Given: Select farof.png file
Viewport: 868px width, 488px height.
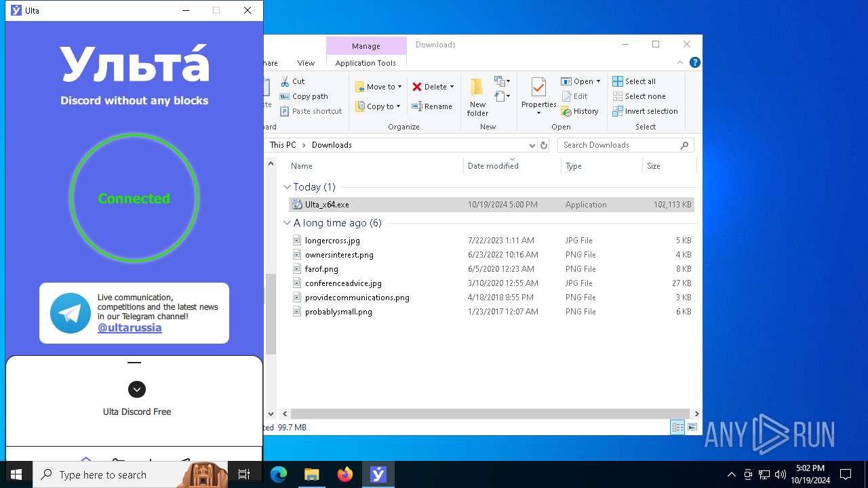Looking at the screenshot, I should coord(491,269).
